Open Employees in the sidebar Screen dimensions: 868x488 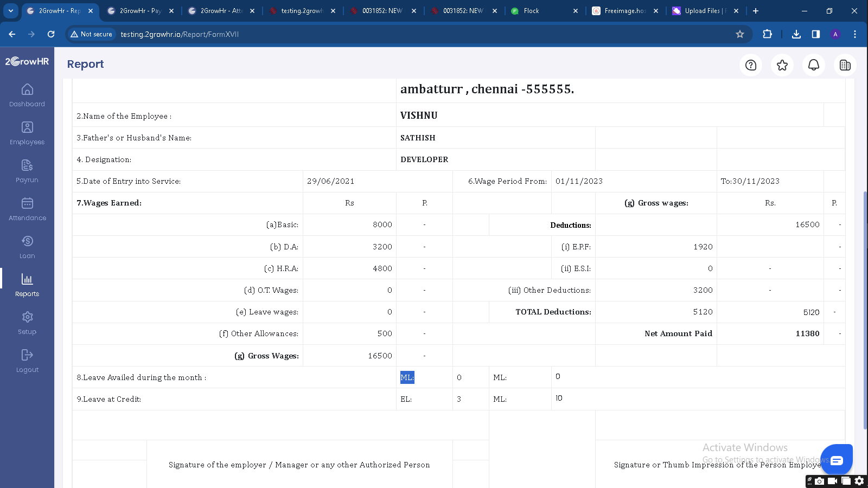tap(27, 133)
